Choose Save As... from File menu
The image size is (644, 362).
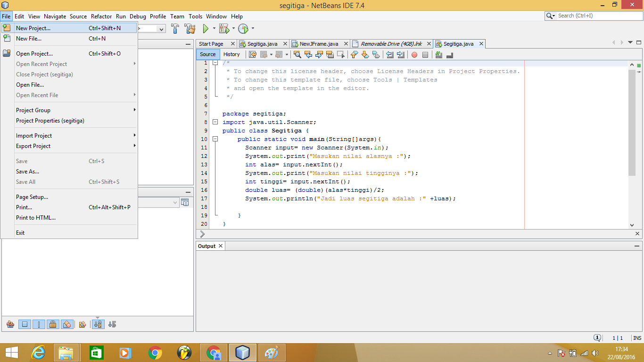click(x=69, y=172)
